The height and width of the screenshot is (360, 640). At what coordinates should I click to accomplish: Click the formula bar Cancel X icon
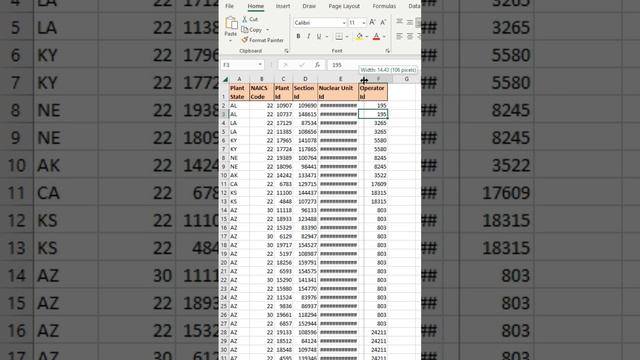pos(286,65)
